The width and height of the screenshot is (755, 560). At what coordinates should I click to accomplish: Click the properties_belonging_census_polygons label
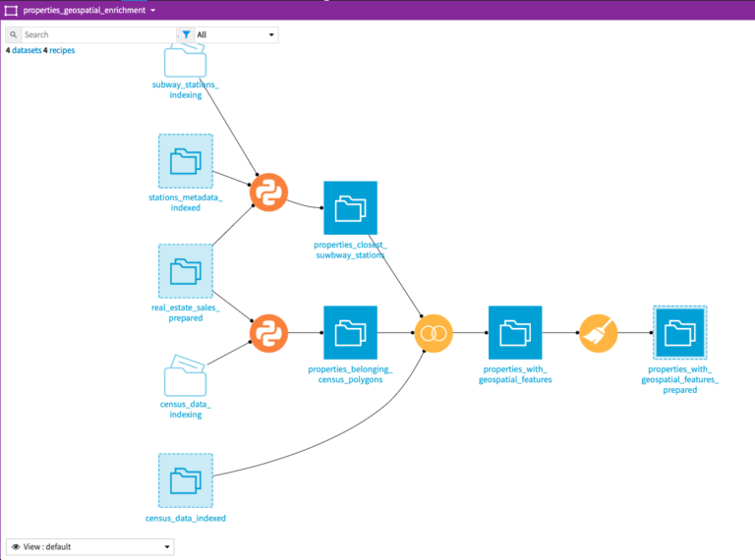pyautogui.click(x=351, y=374)
